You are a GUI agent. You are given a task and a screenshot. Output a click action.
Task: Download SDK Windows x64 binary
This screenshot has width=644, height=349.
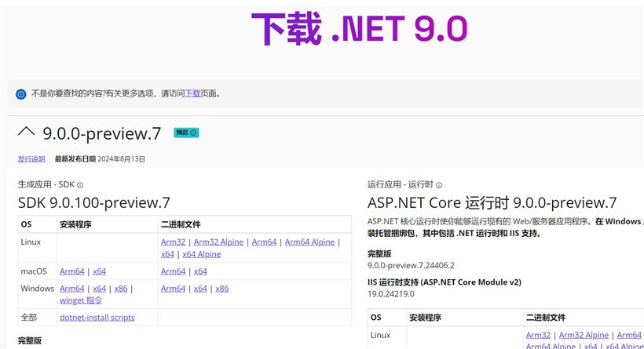coord(200,289)
